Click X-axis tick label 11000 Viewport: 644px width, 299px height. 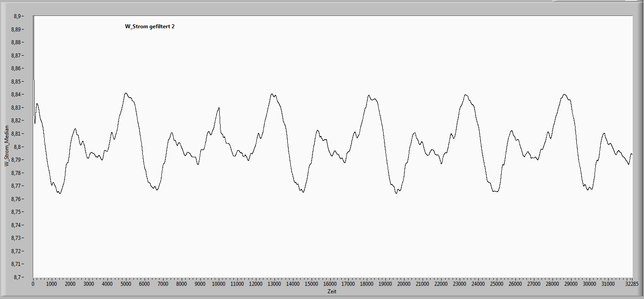[237, 284]
